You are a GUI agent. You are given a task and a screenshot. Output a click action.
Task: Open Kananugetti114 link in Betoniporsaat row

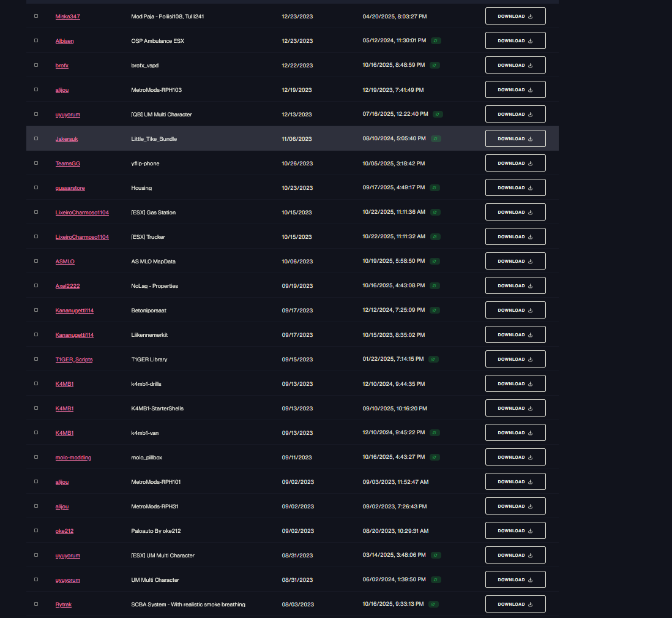click(x=74, y=310)
